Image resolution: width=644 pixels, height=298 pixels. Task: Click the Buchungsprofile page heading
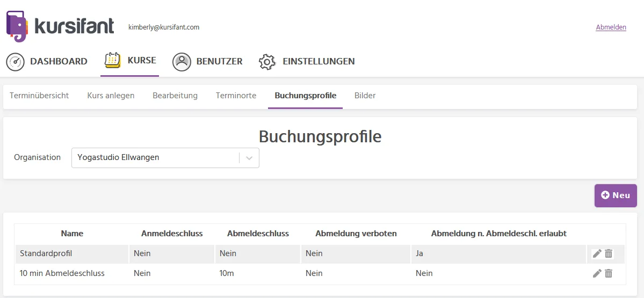(320, 136)
